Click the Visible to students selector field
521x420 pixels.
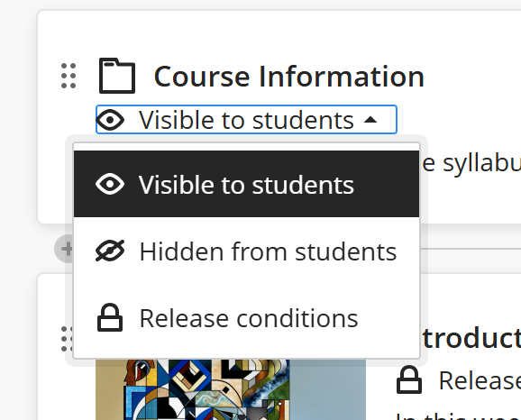247,120
